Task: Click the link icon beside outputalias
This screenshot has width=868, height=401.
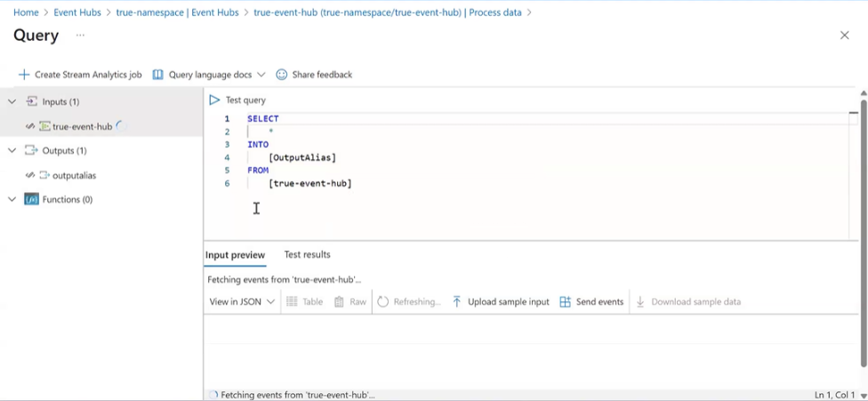Action: [x=30, y=175]
